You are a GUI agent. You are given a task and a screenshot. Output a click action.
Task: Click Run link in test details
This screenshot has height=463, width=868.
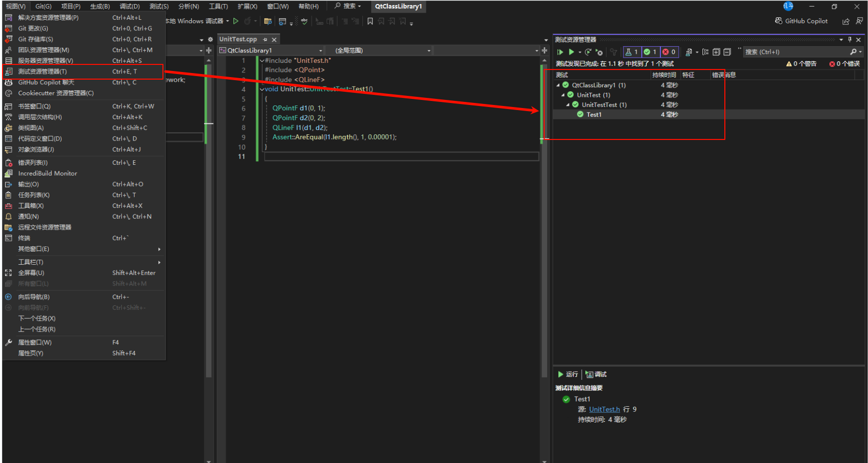coord(568,374)
